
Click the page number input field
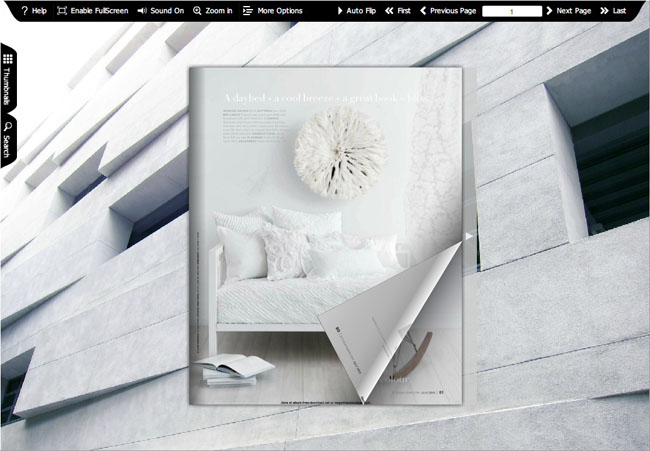512,11
